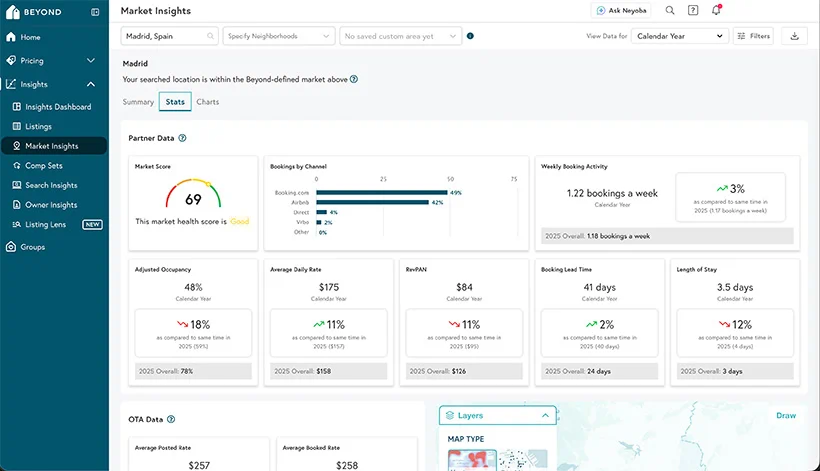This screenshot has height=471, width=820.
Task: Click the Groups icon
Action: (x=11, y=247)
